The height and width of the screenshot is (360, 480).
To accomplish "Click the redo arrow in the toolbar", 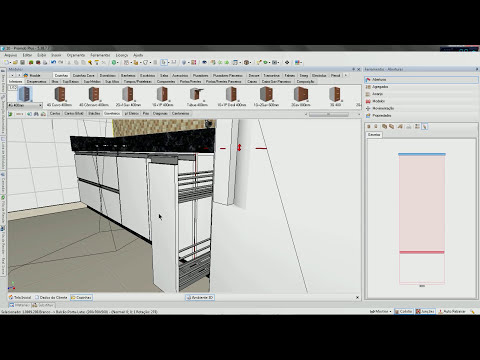I will [61, 62].
